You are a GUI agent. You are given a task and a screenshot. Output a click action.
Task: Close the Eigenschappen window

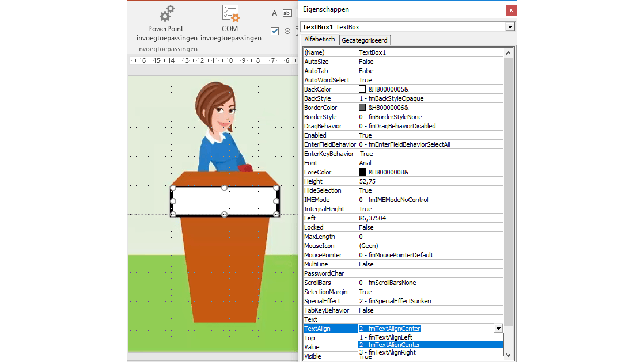point(510,10)
